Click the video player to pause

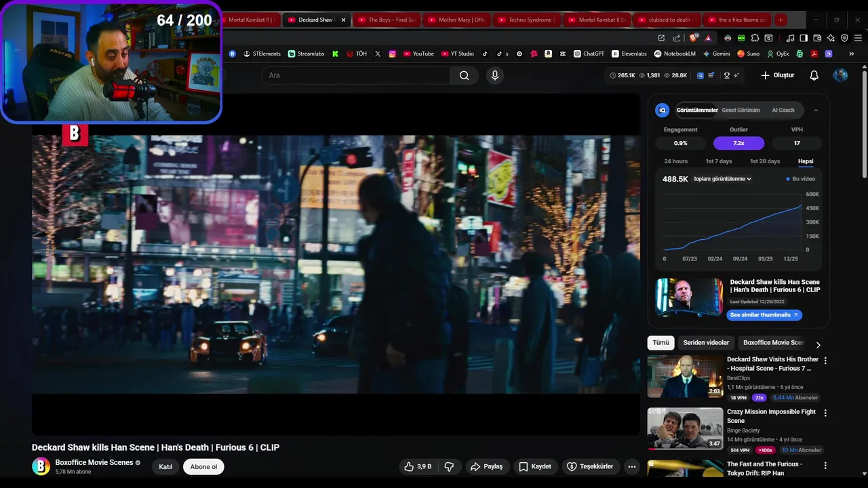click(336, 264)
